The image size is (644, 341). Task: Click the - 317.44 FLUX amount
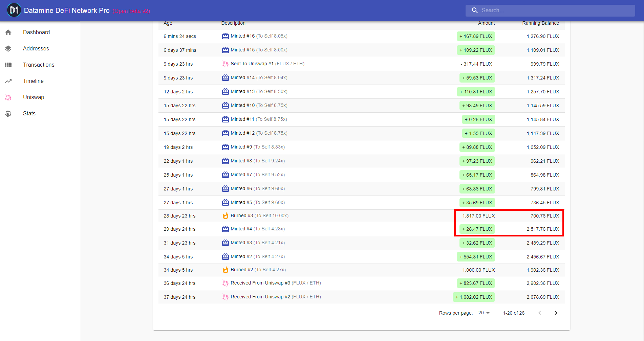coord(476,64)
